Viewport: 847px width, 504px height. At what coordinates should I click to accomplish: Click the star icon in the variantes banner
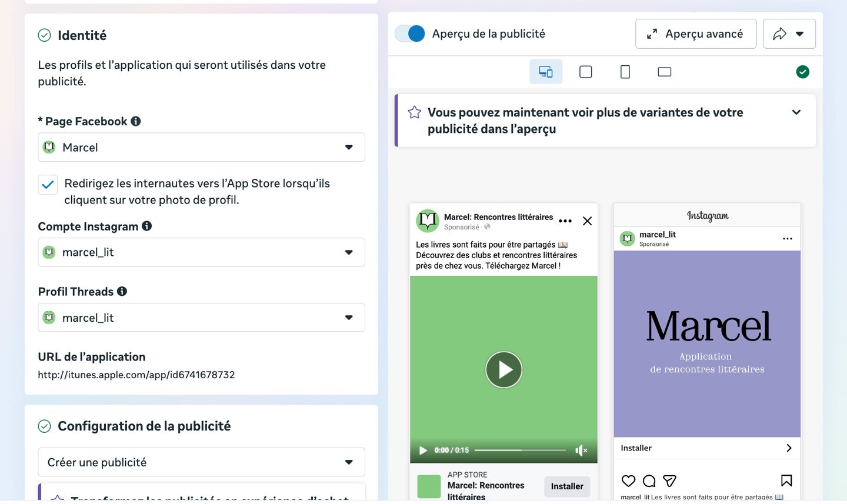click(415, 112)
